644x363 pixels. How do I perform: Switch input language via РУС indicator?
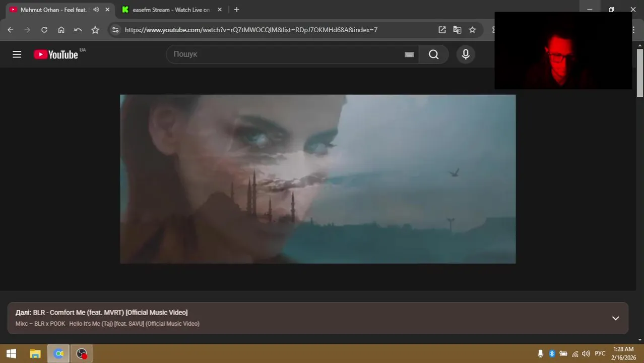coord(600,354)
